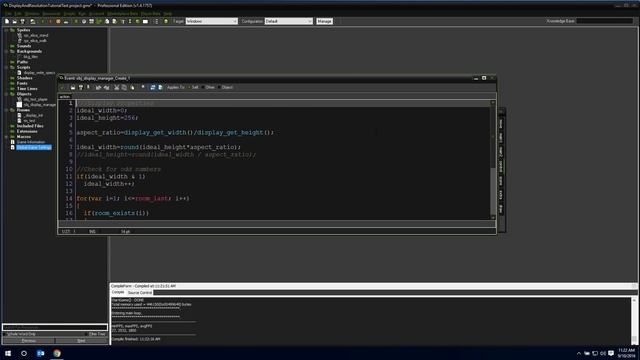Collapse the Scripts folder in resource tree
Viewport: 640px width, 360px height.
click(x=7, y=67)
